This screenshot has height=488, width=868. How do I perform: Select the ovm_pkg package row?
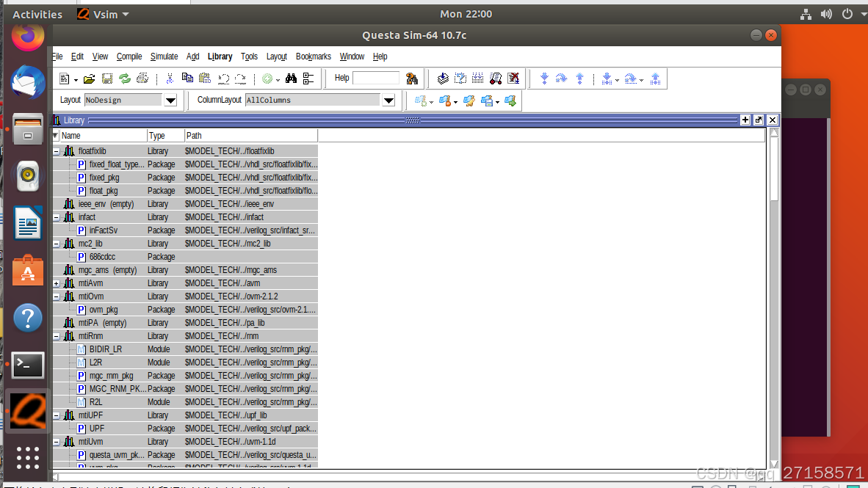point(186,310)
